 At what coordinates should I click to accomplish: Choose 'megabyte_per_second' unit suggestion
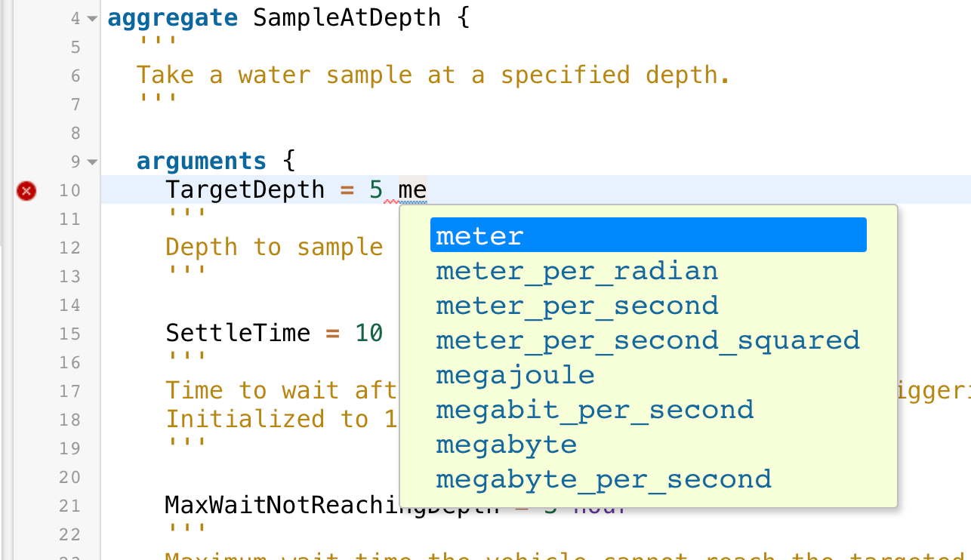point(603,479)
